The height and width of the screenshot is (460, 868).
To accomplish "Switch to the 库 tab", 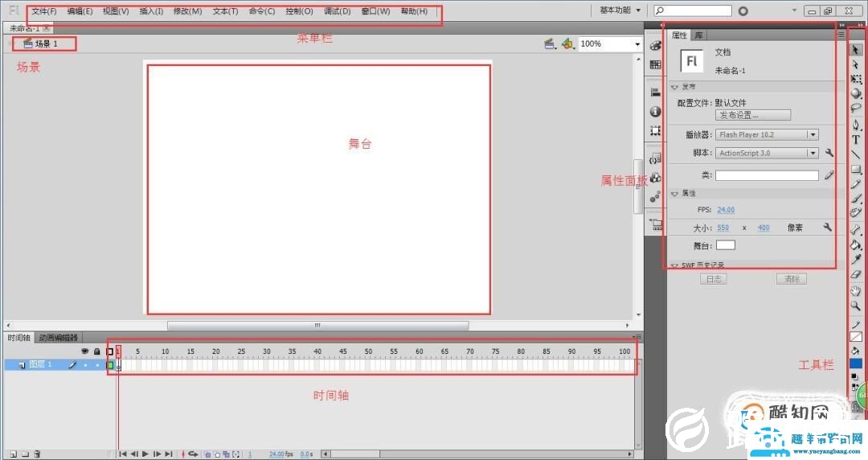I will point(699,35).
